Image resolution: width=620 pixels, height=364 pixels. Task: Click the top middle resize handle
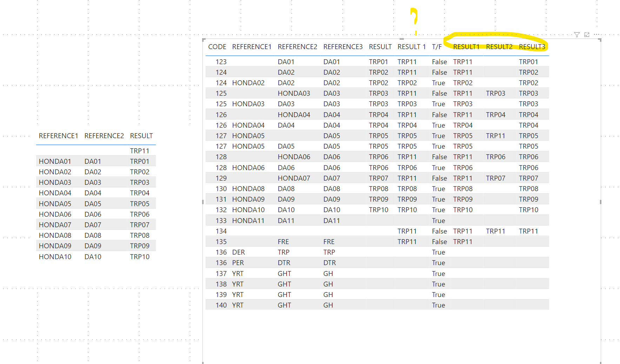tap(402, 39)
